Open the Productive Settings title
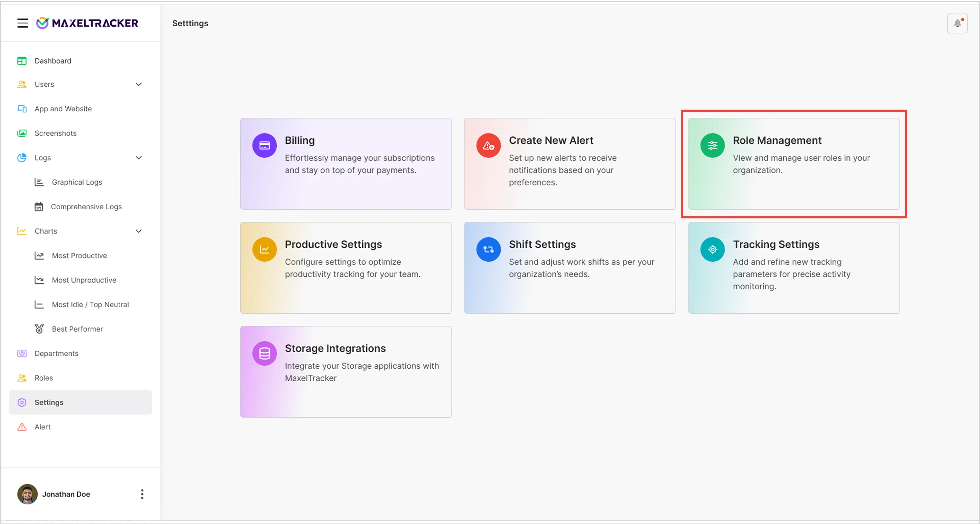 tap(333, 244)
